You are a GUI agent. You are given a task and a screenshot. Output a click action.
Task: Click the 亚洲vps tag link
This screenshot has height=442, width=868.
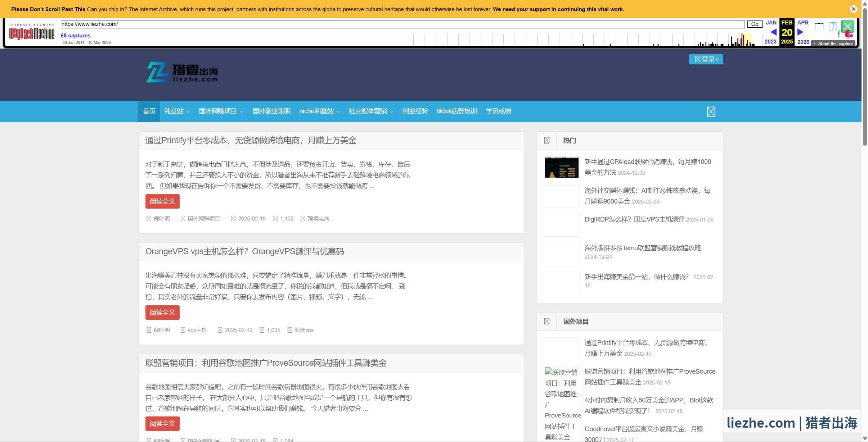pos(304,330)
